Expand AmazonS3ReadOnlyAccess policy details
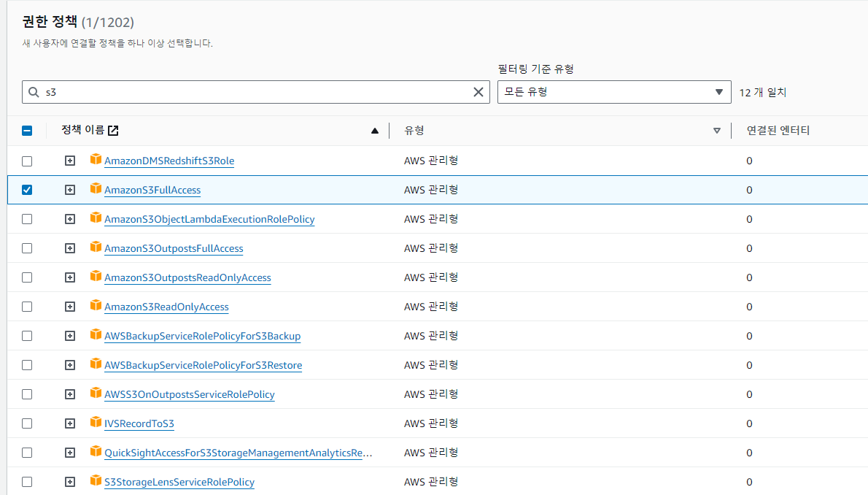The width and height of the screenshot is (868, 495). 70,307
